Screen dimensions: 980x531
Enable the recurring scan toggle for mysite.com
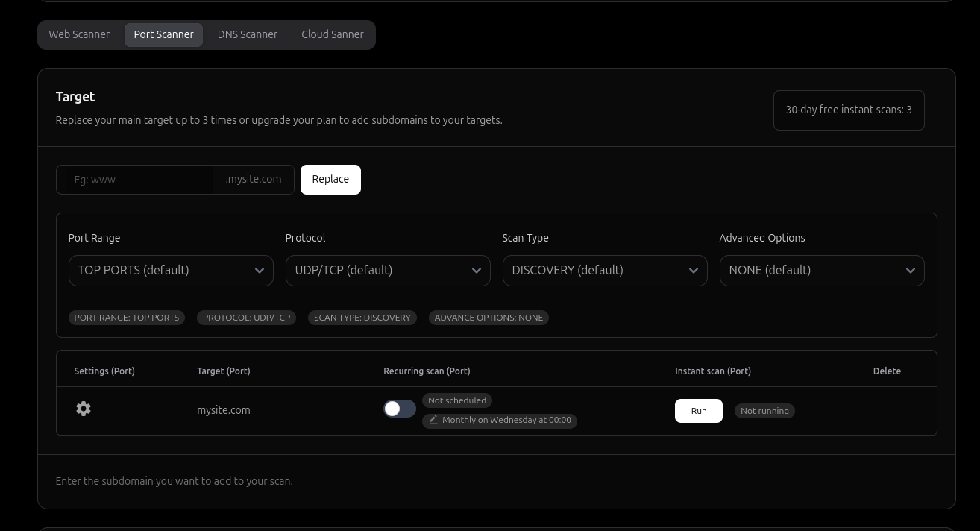tap(399, 409)
